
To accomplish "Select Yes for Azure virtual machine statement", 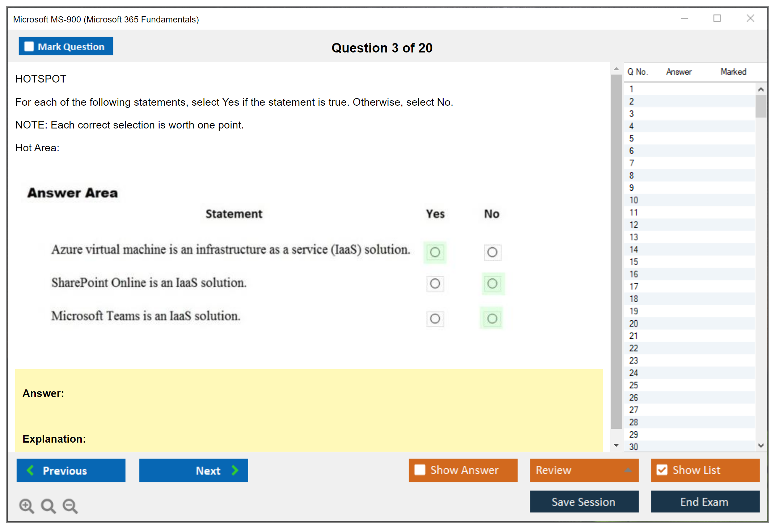I will (435, 252).
